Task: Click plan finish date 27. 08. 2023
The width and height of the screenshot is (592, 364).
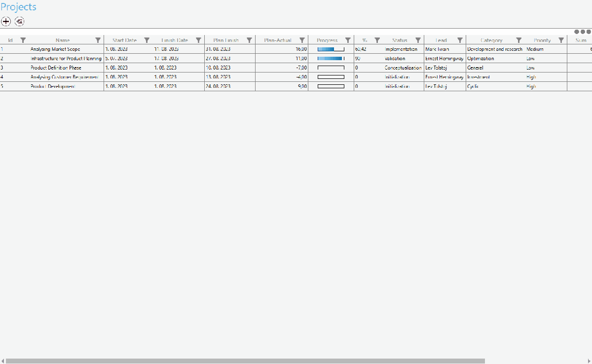Action: click(x=218, y=59)
